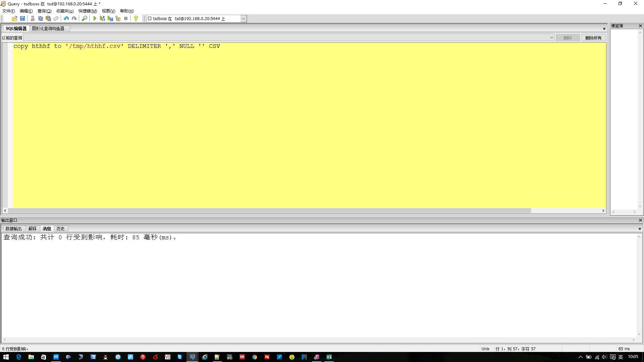Open the 查询(Q) menu
644x362 pixels.
pyautogui.click(x=44, y=11)
